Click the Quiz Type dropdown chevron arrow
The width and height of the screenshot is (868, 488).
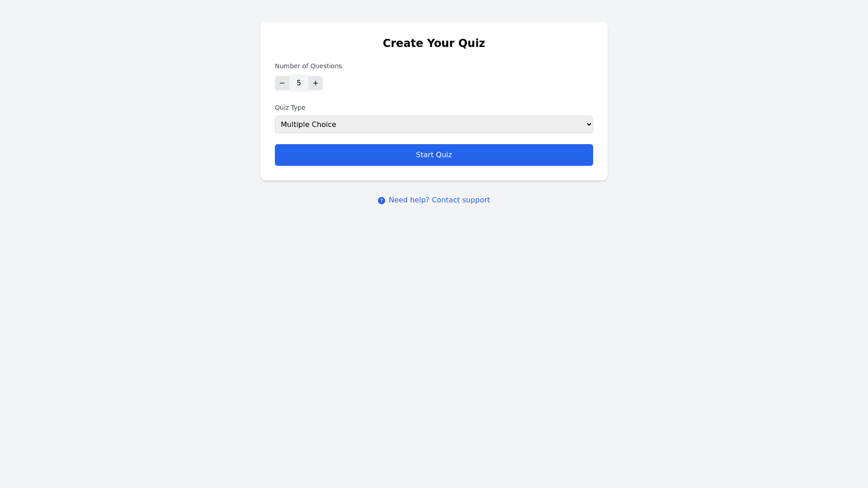pos(589,124)
